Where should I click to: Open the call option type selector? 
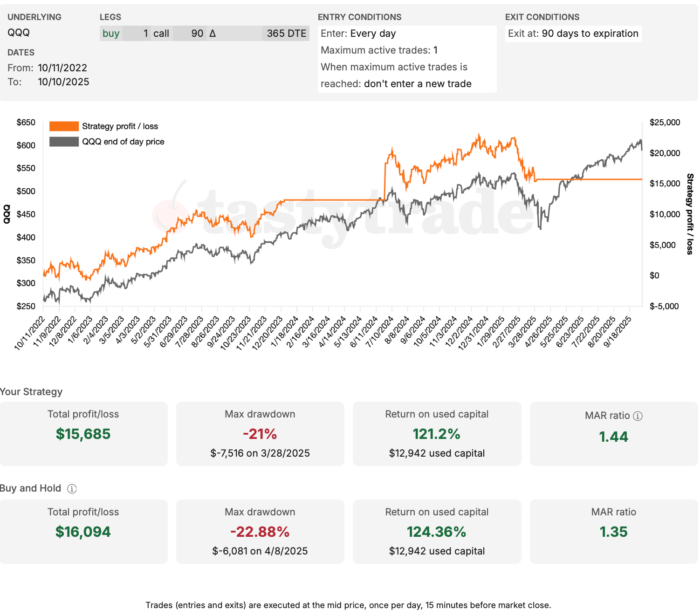click(162, 33)
